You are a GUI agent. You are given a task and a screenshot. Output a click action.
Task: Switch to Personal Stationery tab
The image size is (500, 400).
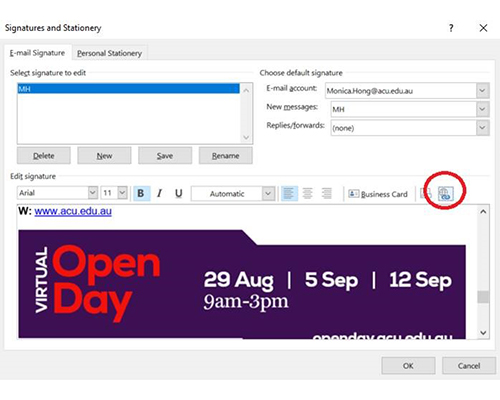coord(109,53)
